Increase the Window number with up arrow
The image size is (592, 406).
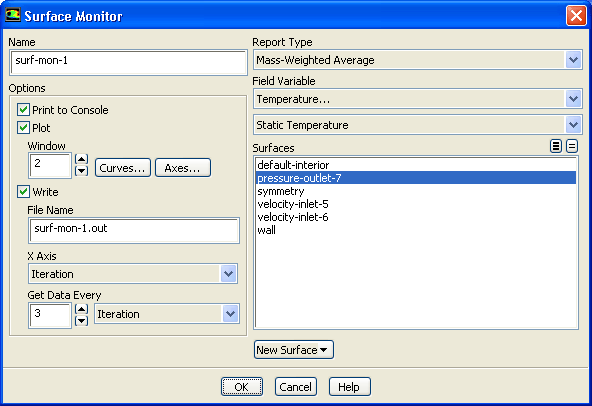click(82, 159)
